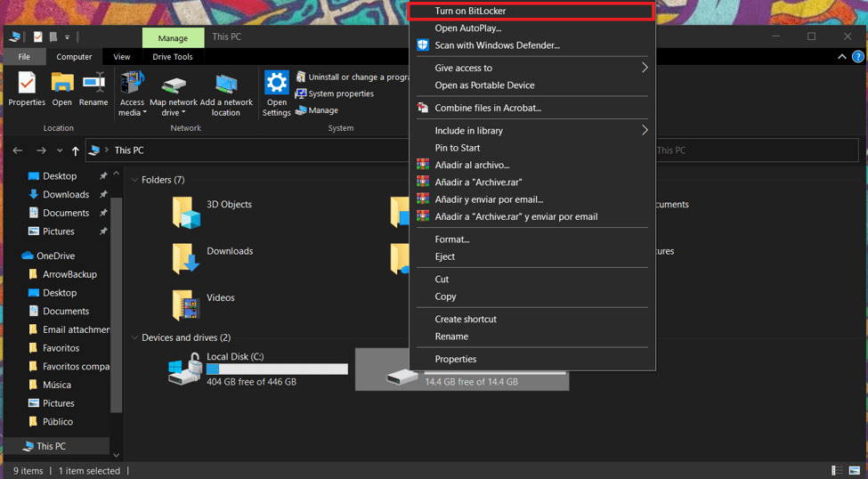Click the Add a network location icon
The width and height of the screenshot is (868, 479).
(226, 85)
